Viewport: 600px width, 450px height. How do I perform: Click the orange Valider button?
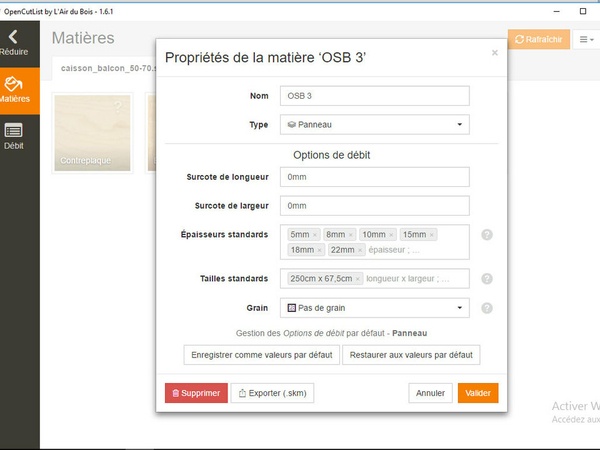[478, 393]
